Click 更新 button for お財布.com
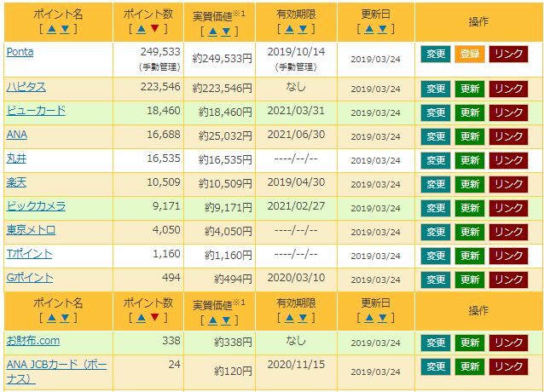544x392 pixels. pos(470,343)
